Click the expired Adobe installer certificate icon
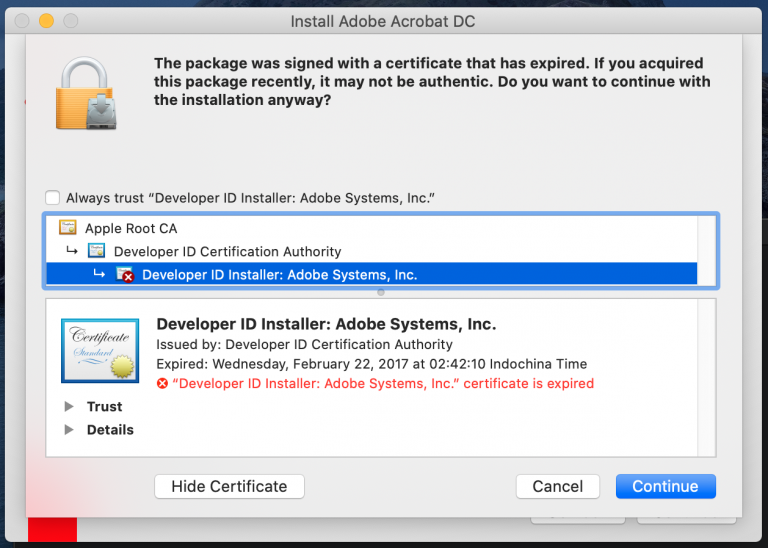Image resolution: width=768 pixels, height=548 pixels. pos(125,274)
